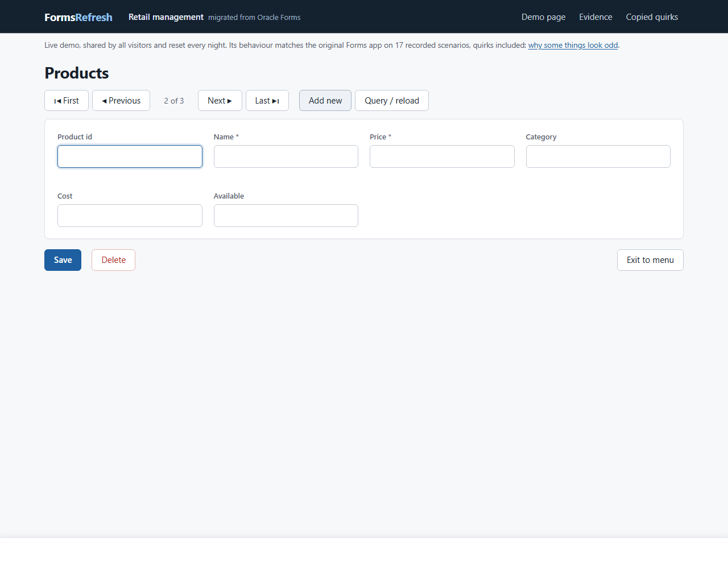Click the Add new button

click(325, 101)
